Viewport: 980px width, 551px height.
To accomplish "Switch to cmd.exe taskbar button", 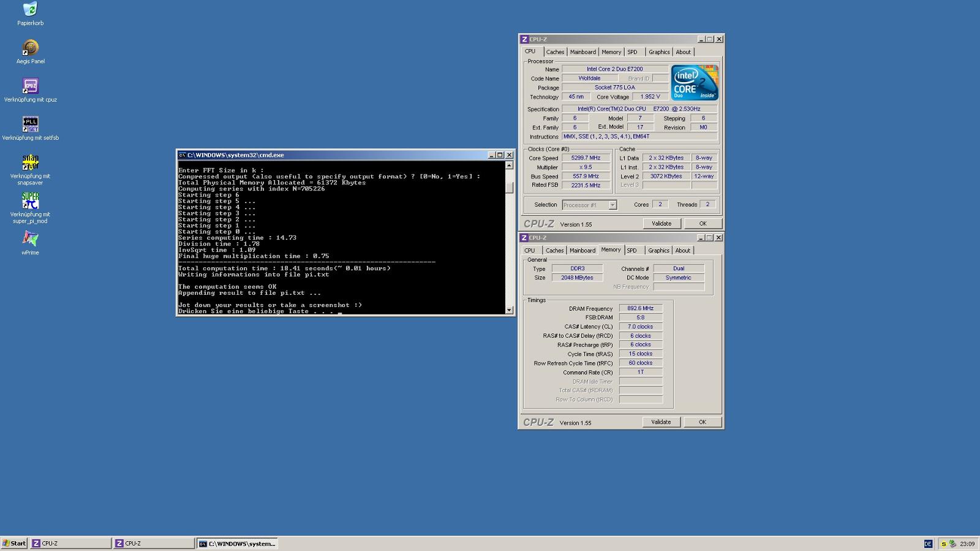I will tap(238, 544).
